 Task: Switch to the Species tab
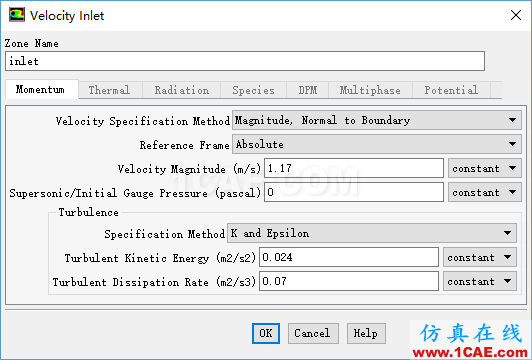(x=253, y=90)
